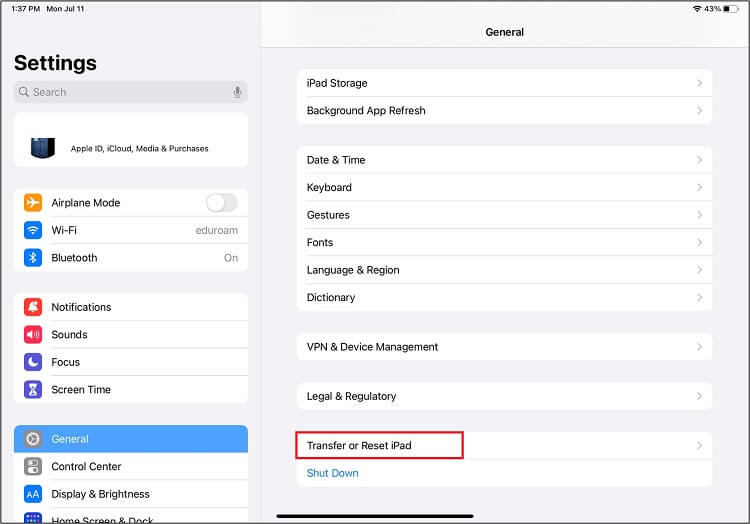Tap the Mon Jul 11 date in status bar
This screenshot has width=750, height=524.
65,9
